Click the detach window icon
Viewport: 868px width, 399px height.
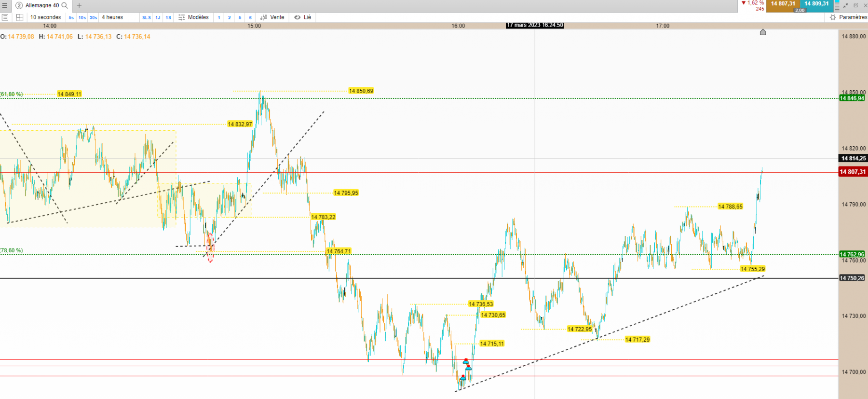[x=856, y=5]
